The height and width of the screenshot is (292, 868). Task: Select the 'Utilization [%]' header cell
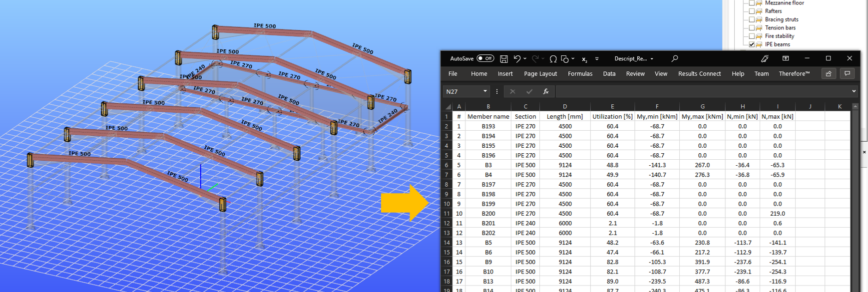pyautogui.click(x=612, y=116)
